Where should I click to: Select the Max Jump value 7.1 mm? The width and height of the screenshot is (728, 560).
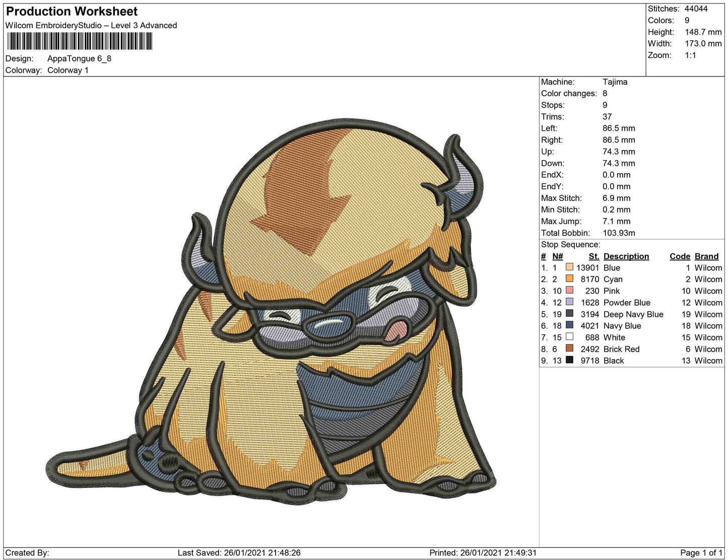click(x=617, y=221)
